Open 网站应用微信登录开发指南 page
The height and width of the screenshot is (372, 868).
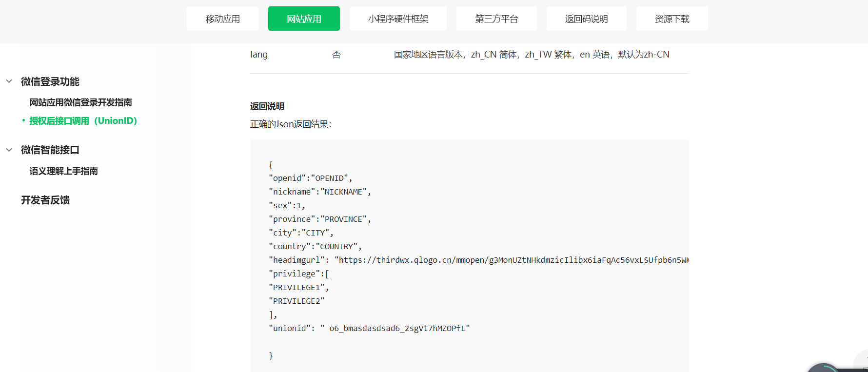click(80, 102)
